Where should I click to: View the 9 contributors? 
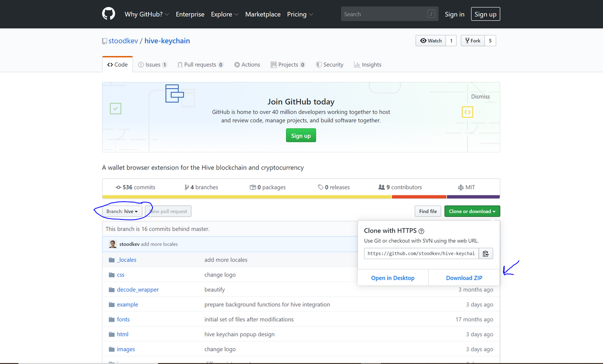click(400, 187)
